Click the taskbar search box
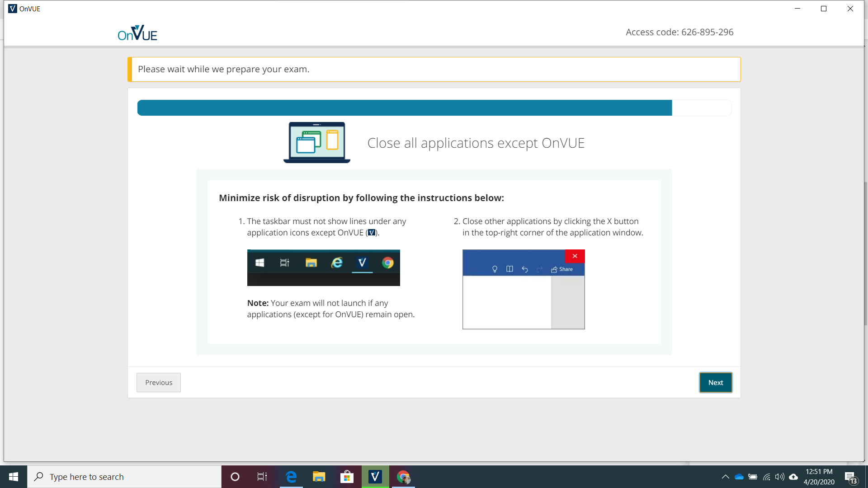Image resolution: width=868 pixels, height=488 pixels. click(124, 477)
